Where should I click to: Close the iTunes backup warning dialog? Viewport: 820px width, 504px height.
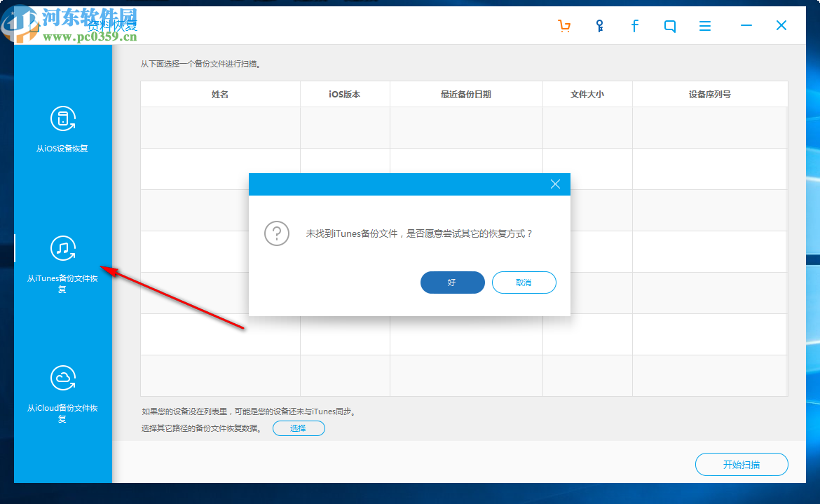click(555, 184)
